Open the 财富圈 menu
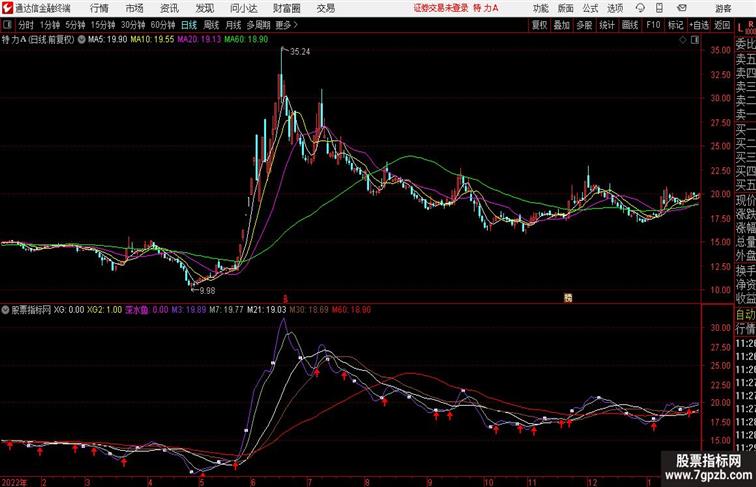The image size is (756, 487). click(287, 8)
